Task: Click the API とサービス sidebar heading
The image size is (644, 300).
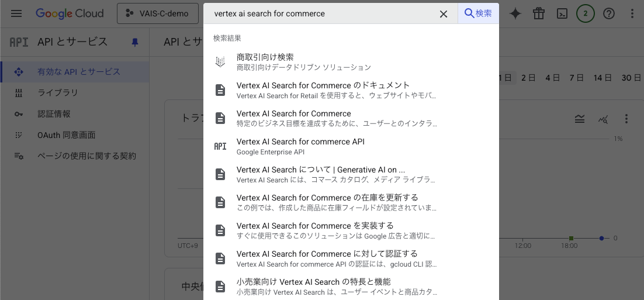Action: point(72,42)
